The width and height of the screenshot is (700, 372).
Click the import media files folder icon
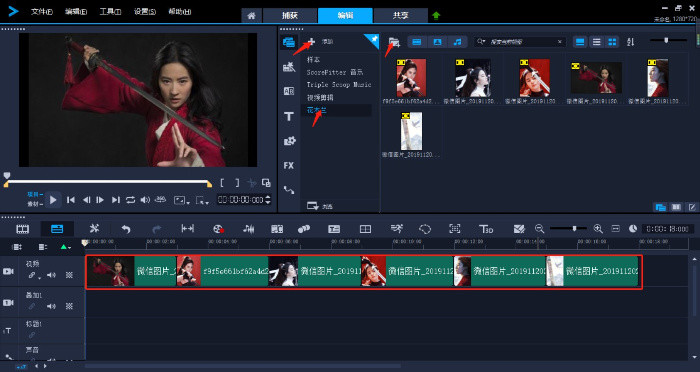(x=394, y=42)
